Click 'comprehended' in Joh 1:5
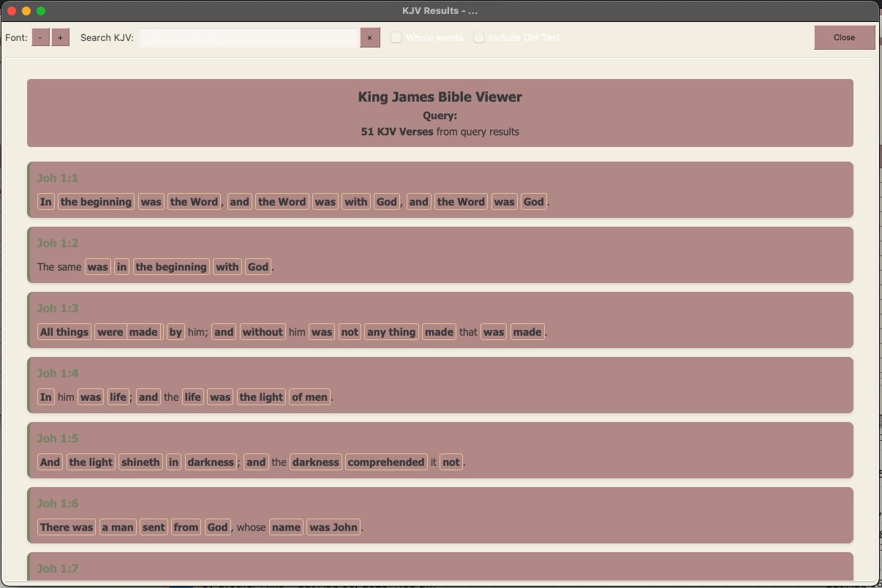This screenshot has height=588, width=882. pyautogui.click(x=386, y=462)
